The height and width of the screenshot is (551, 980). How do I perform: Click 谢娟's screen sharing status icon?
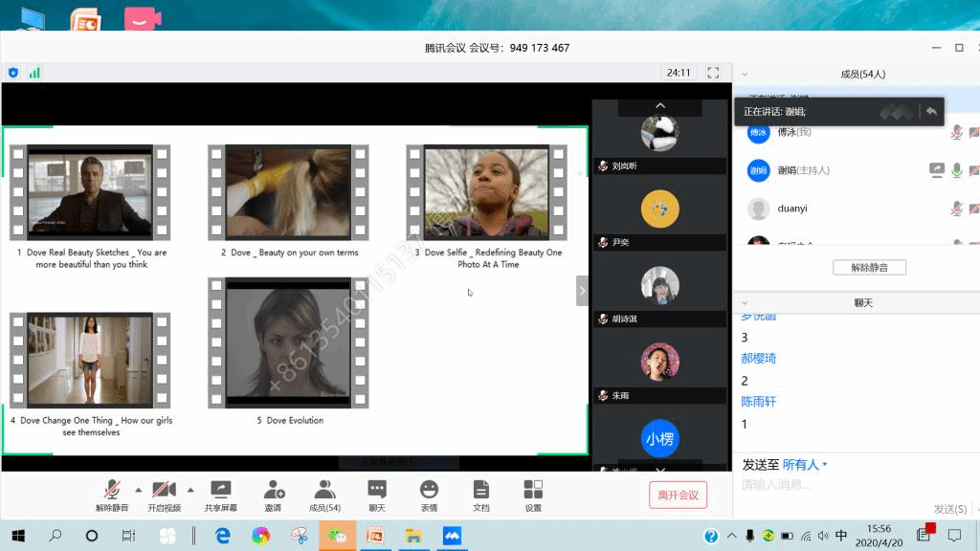[x=936, y=170]
